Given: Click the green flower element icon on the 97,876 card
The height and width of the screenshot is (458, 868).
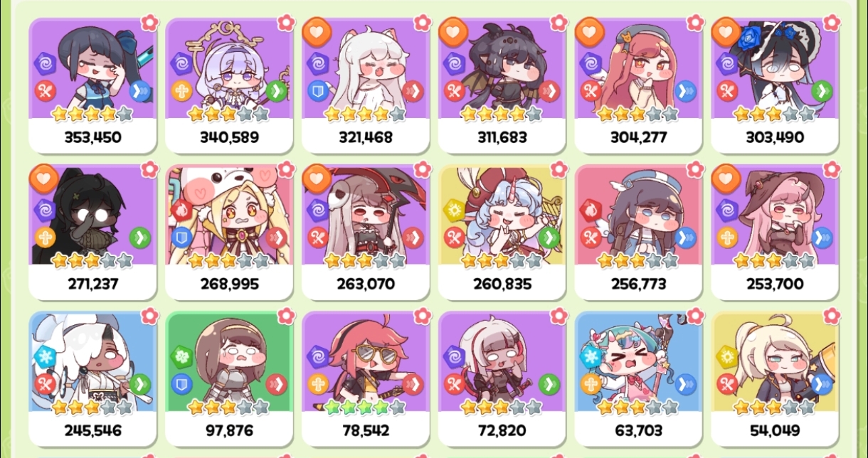Looking at the screenshot, I should 181,357.
